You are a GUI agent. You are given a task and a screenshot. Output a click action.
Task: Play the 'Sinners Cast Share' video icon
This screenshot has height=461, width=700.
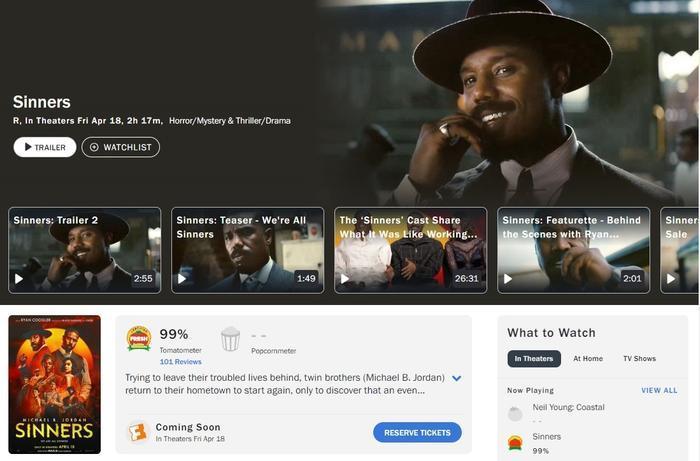(345, 279)
